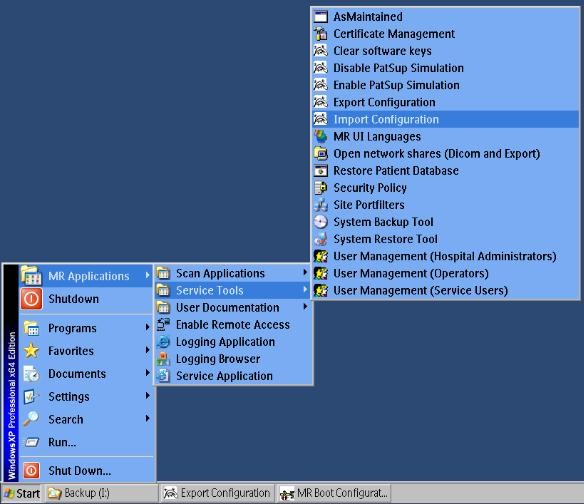Switch to MR Boot Configuration taskbar button

point(334,493)
